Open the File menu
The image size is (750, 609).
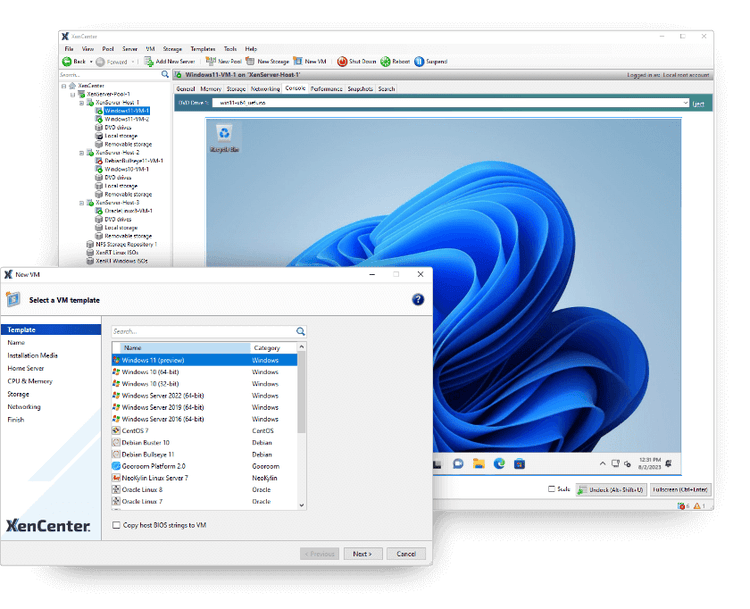[69, 49]
